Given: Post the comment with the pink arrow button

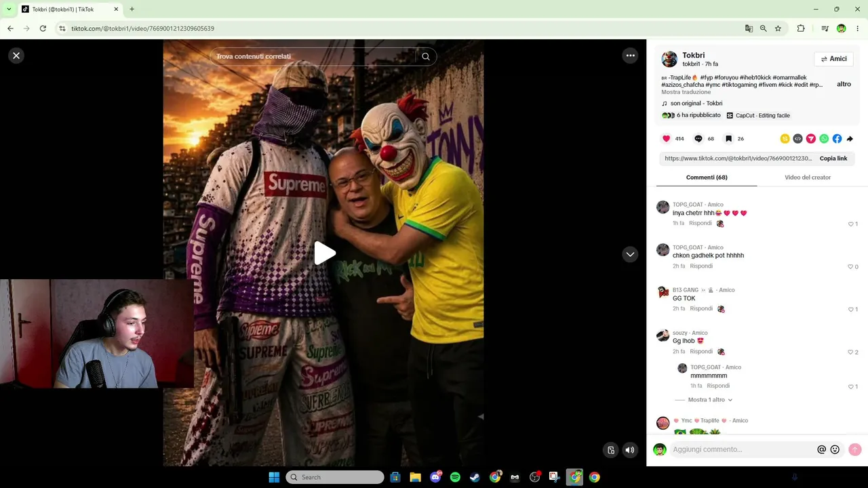Looking at the screenshot, I should pos(854,449).
